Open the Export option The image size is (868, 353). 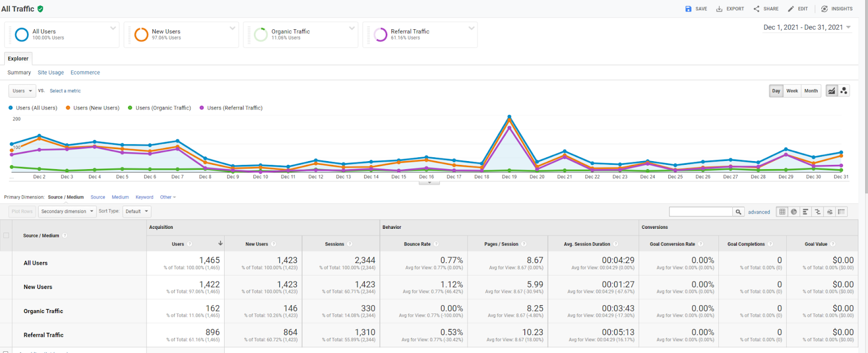click(730, 9)
